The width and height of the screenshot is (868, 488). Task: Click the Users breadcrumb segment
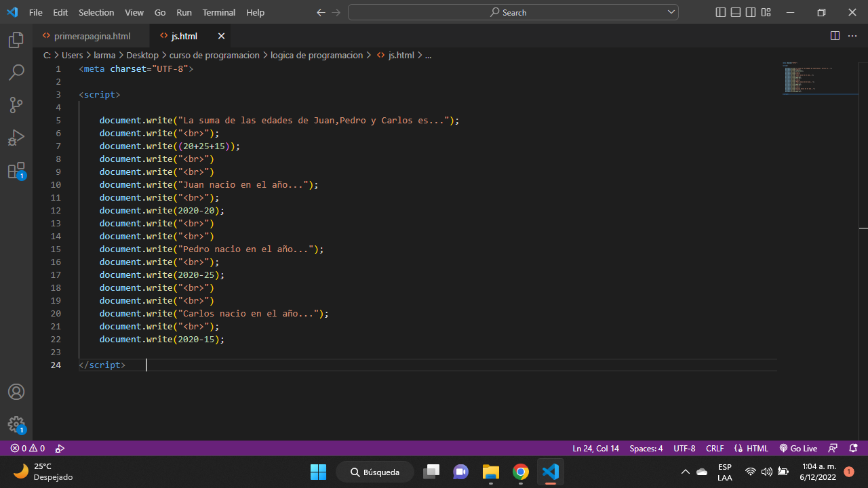72,55
